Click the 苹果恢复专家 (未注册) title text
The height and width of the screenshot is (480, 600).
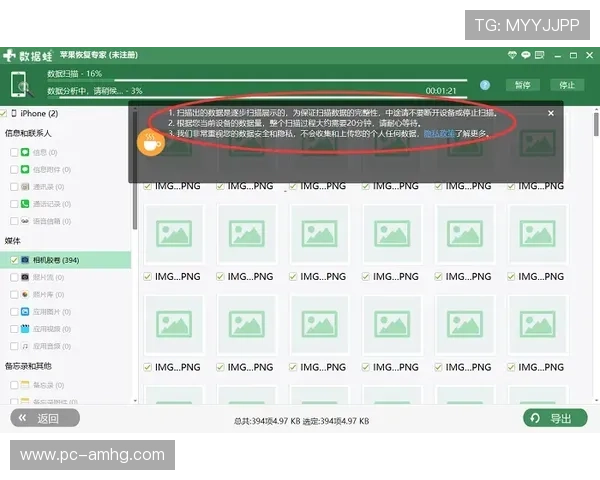[x=99, y=55]
